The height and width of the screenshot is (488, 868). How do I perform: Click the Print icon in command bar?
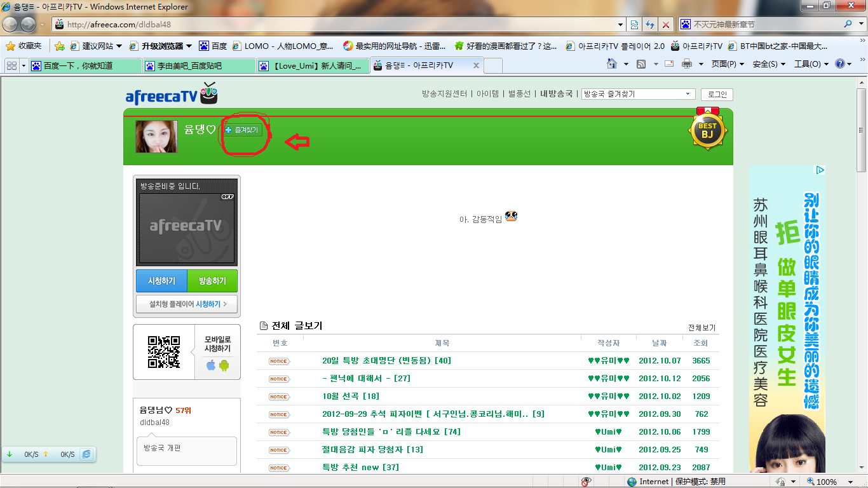[x=687, y=64]
